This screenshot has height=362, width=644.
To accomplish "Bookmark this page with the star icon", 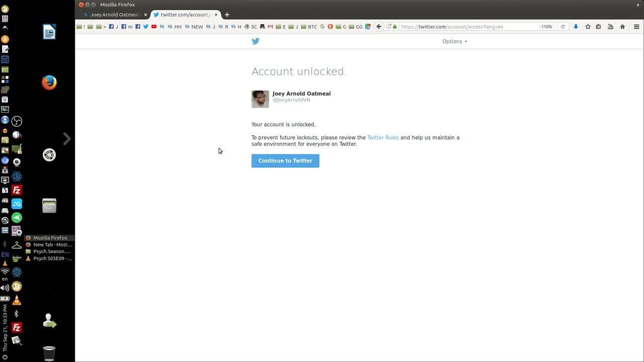I will [588, 27].
